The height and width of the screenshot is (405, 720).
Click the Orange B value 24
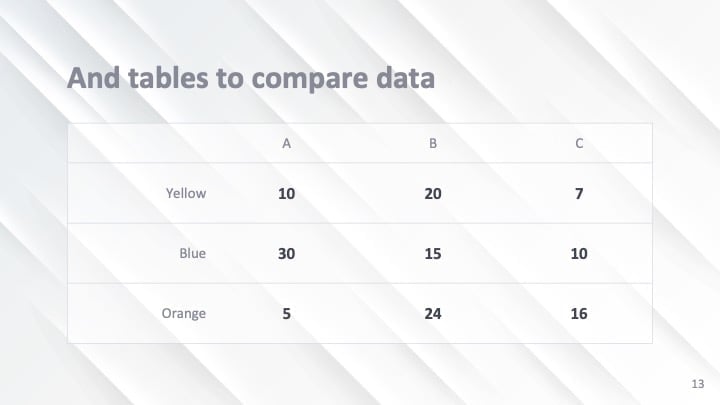click(433, 314)
